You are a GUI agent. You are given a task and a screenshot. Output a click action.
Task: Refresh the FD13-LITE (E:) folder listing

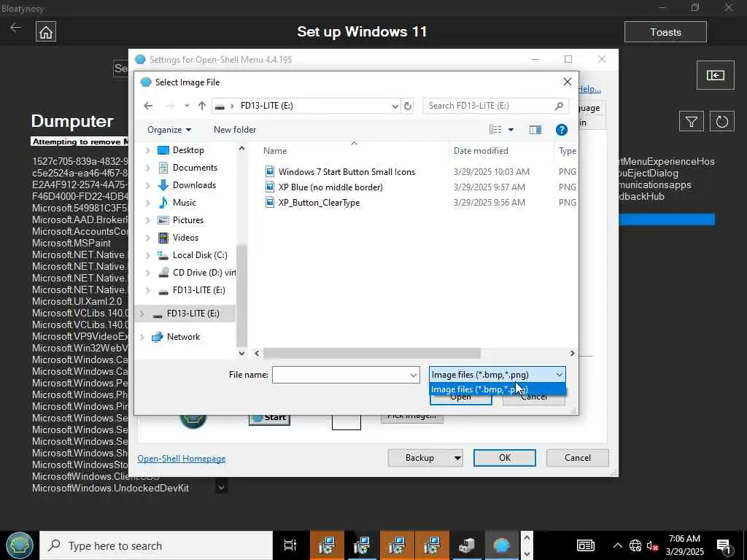(408, 106)
